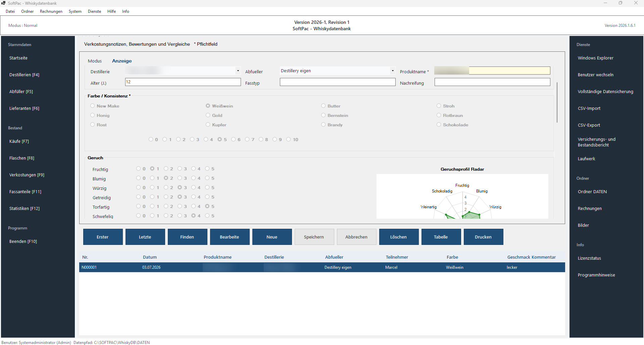
Task: Click the Drucken button
Action: (483, 237)
